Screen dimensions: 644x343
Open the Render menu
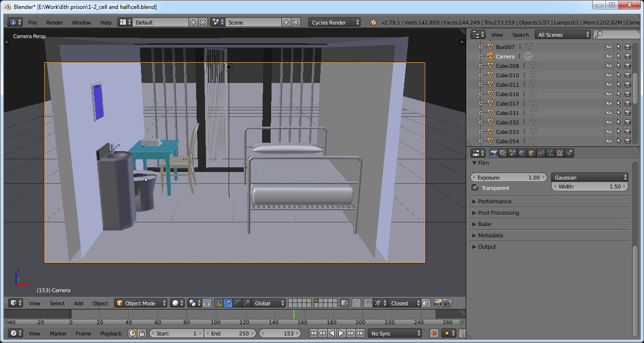tap(54, 22)
